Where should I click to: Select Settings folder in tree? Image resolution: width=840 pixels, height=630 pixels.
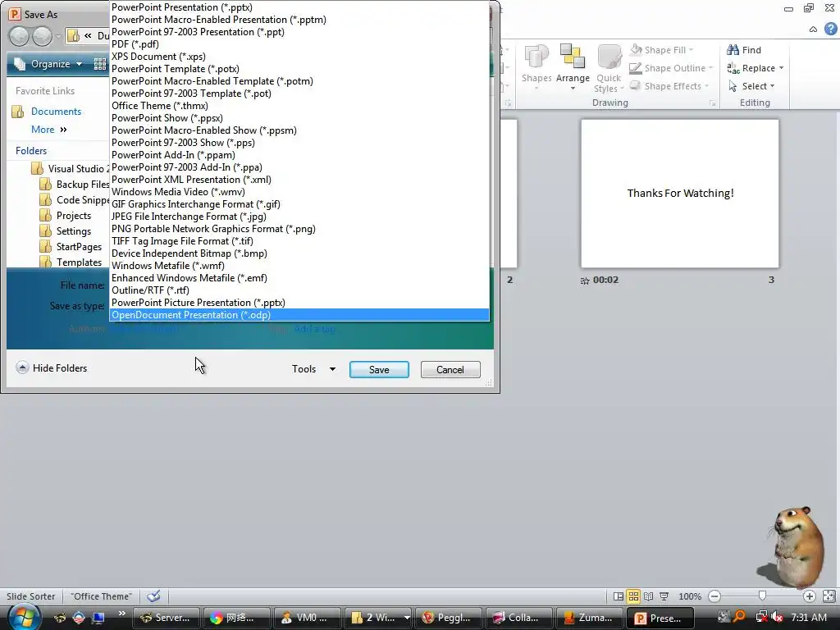click(x=73, y=231)
